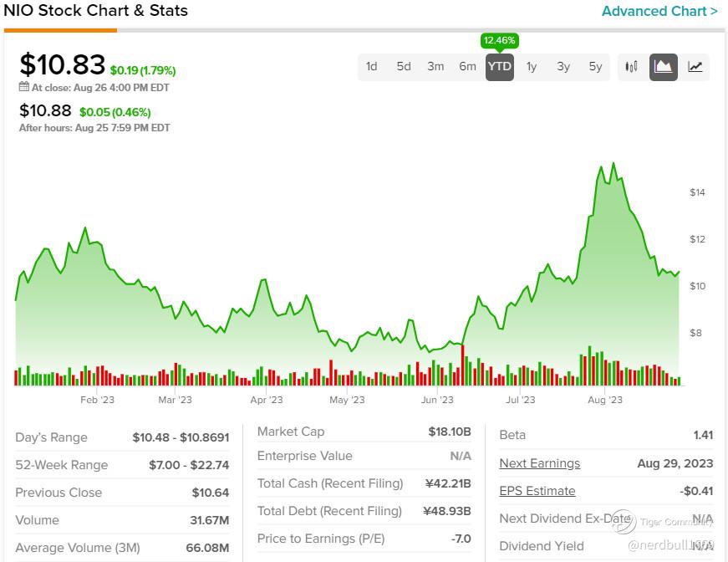This screenshot has width=728, height=562.
Task: Select the area chart style icon
Action: click(663, 67)
